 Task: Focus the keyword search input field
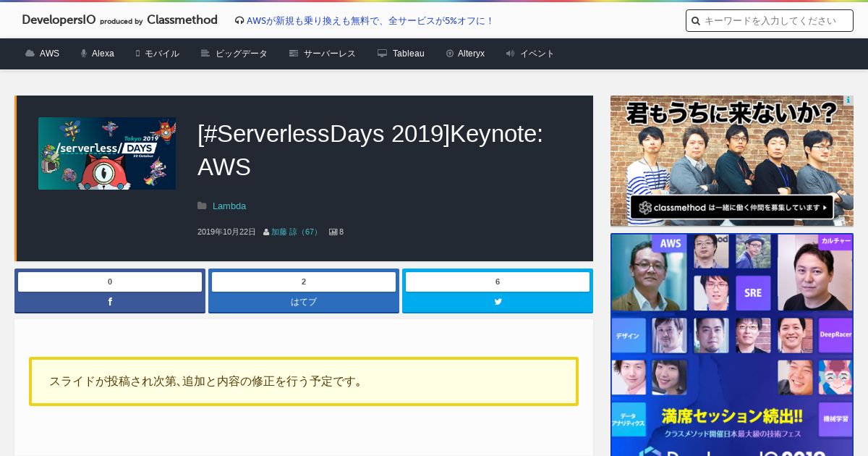point(770,21)
